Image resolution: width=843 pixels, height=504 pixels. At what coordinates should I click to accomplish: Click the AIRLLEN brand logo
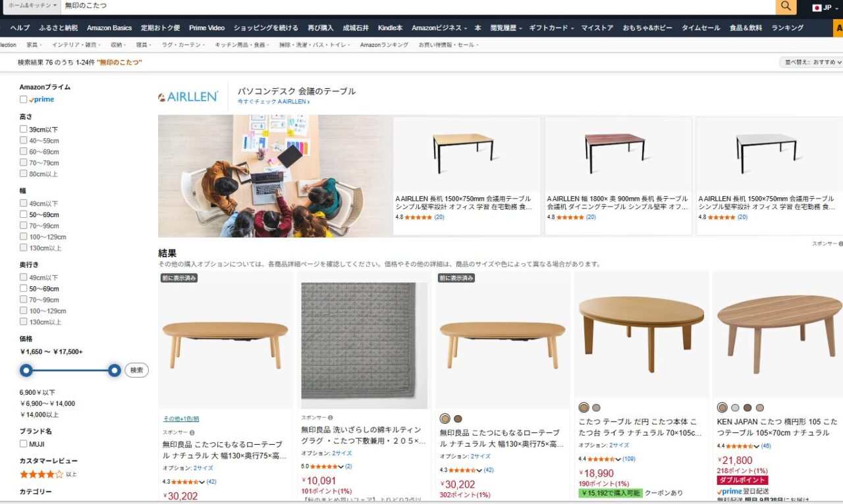[x=188, y=97]
